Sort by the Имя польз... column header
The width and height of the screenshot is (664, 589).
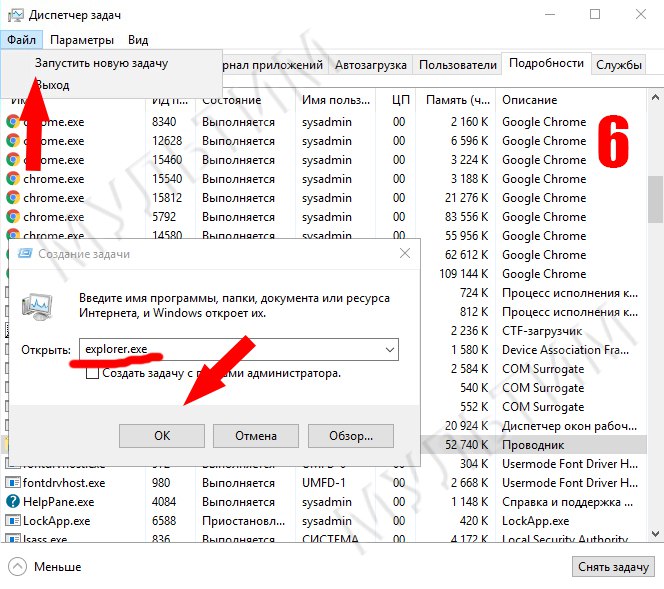pos(335,100)
